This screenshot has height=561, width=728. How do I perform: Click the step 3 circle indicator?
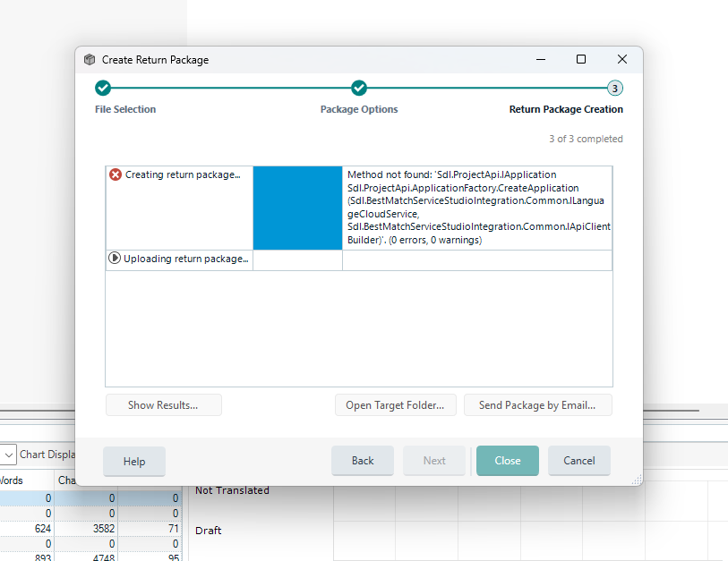click(x=614, y=88)
